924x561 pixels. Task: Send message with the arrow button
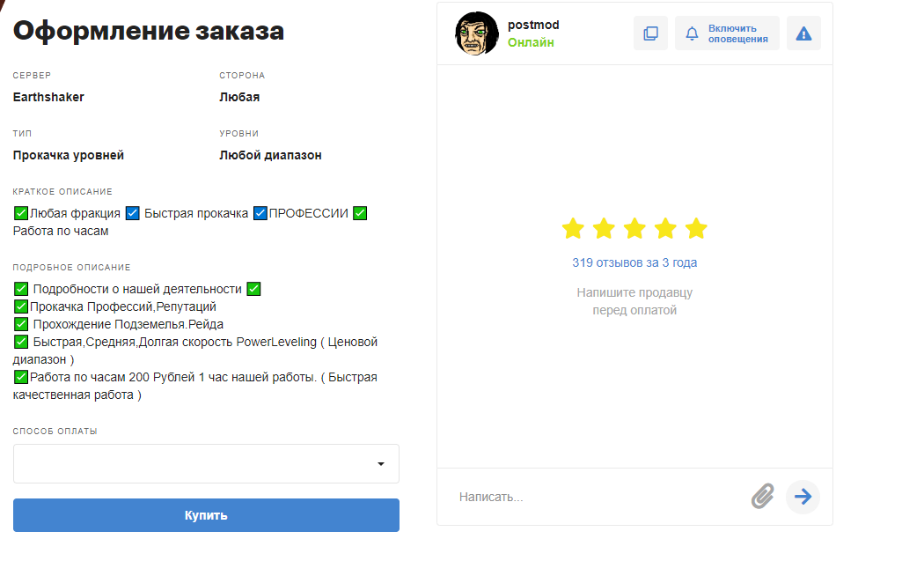[x=803, y=497]
